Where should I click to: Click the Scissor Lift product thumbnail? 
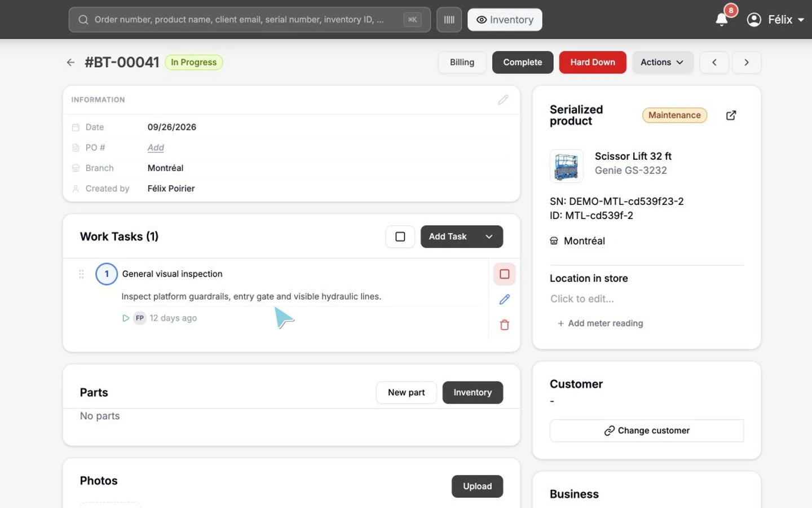[566, 166]
